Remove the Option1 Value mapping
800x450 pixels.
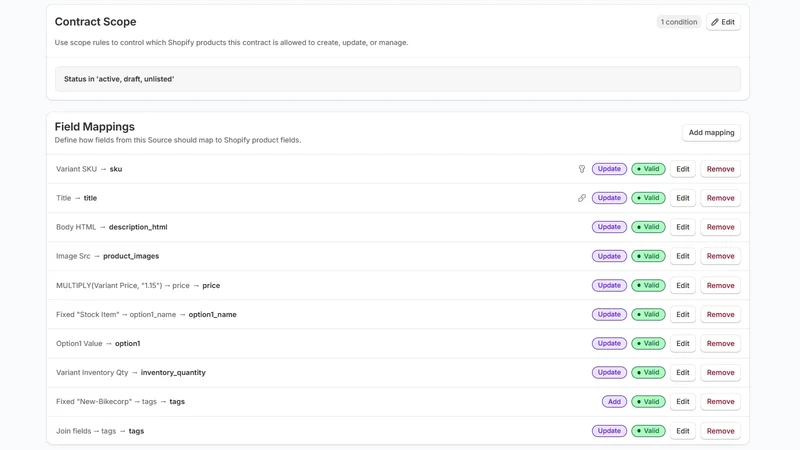720,344
